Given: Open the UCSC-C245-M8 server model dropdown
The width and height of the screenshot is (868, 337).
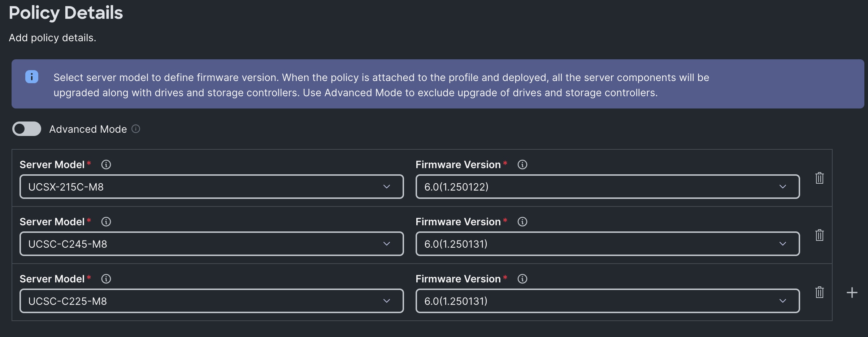Looking at the screenshot, I should pyautogui.click(x=386, y=244).
